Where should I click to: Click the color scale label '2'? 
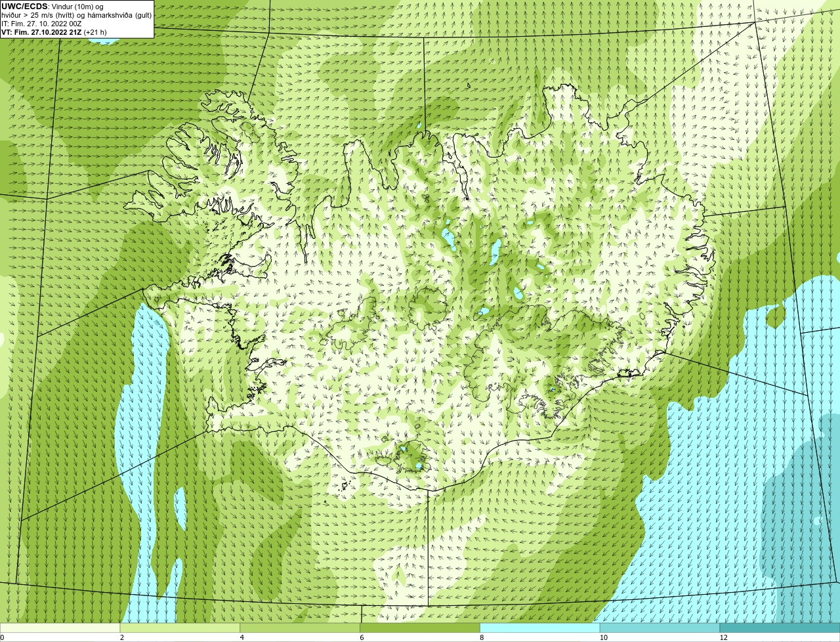121,637
